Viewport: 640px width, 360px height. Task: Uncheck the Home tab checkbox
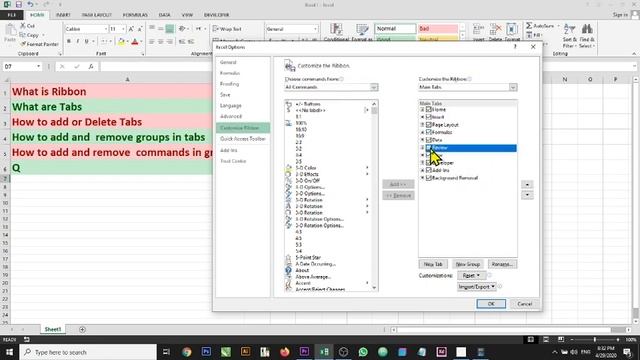tap(429, 109)
